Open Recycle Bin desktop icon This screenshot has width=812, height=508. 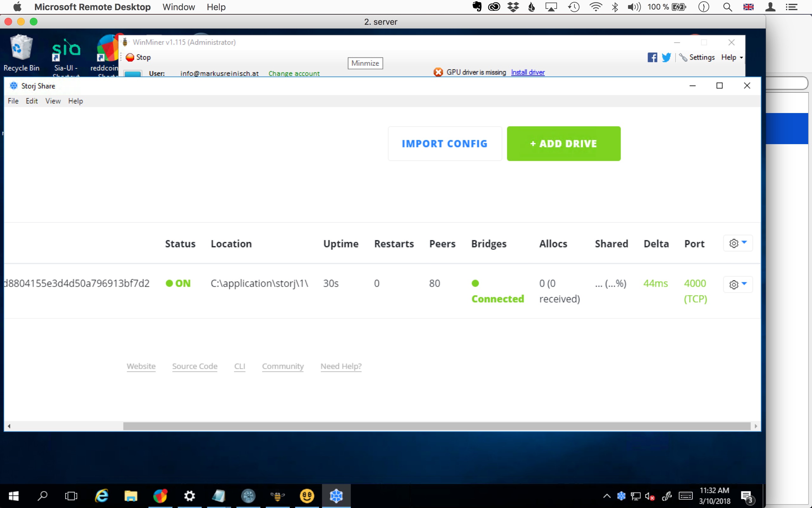[22, 53]
